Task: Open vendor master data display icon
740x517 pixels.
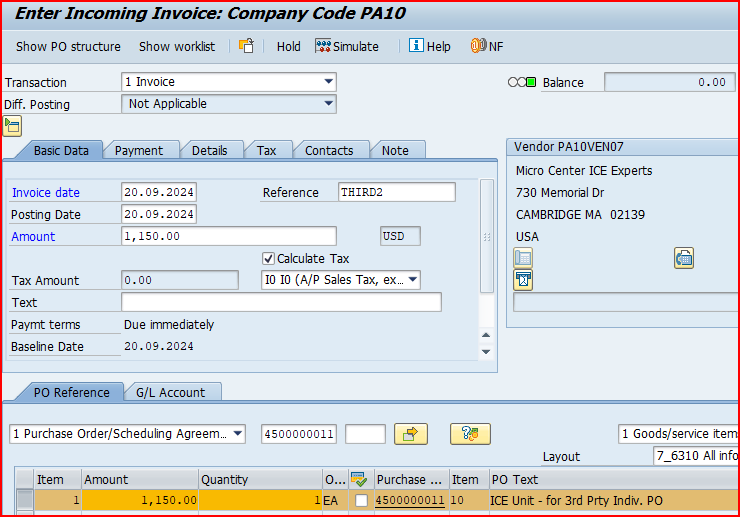Action: pos(523,258)
